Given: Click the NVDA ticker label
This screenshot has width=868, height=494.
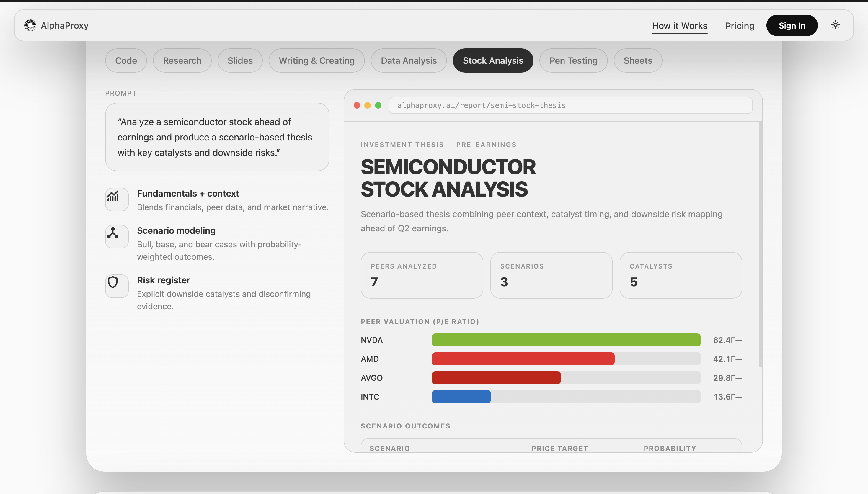Looking at the screenshot, I should 372,340.
